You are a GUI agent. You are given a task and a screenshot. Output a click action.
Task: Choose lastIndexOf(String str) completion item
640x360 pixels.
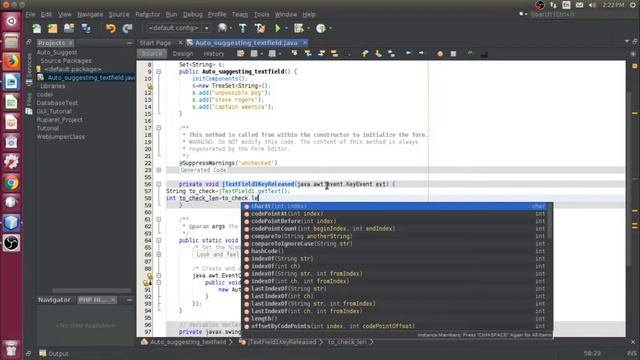pyautogui.click(x=395, y=289)
